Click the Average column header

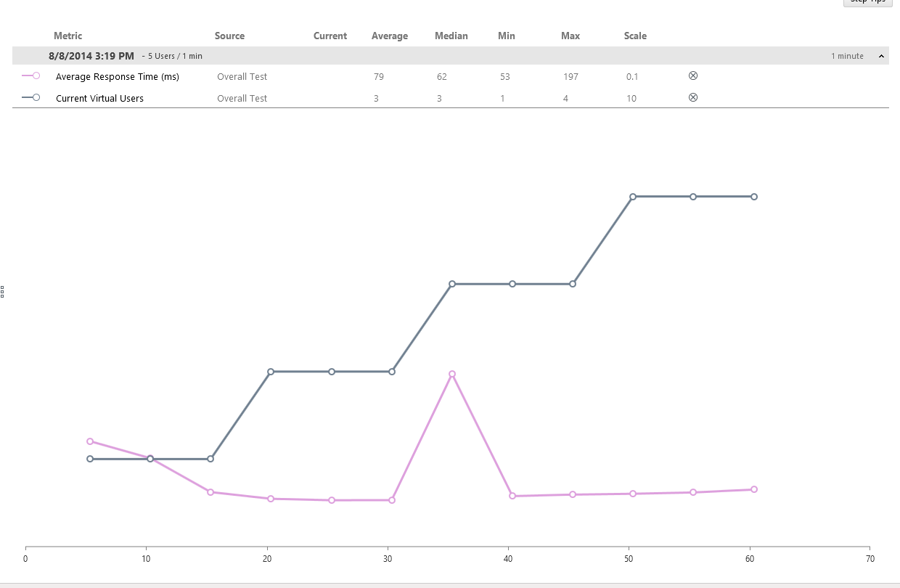(x=390, y=36)
